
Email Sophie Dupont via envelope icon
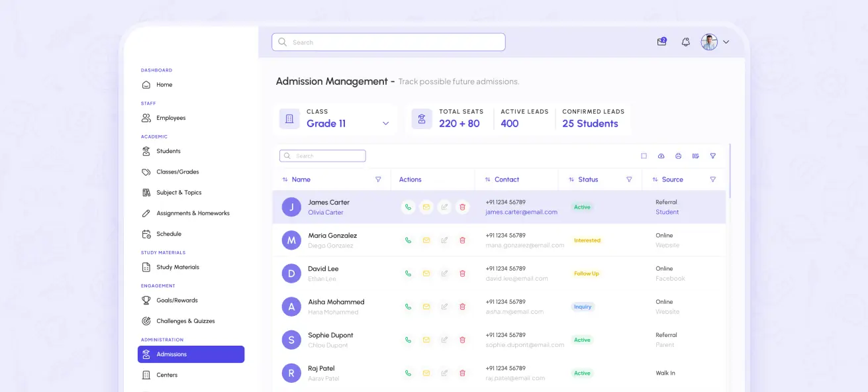click(x=426, y=340)
